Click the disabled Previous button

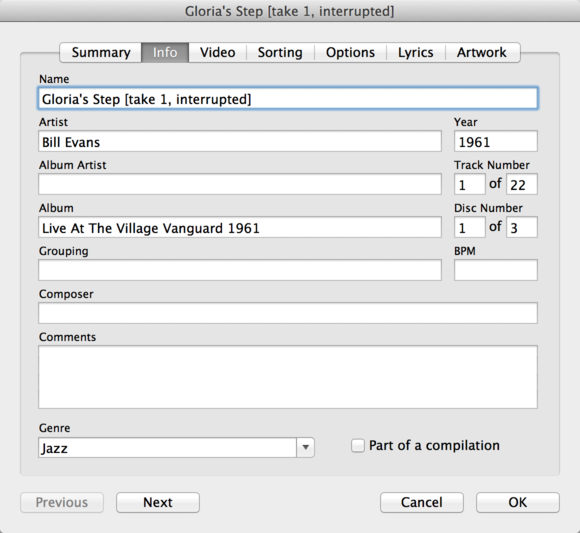(x=62, y=502)
